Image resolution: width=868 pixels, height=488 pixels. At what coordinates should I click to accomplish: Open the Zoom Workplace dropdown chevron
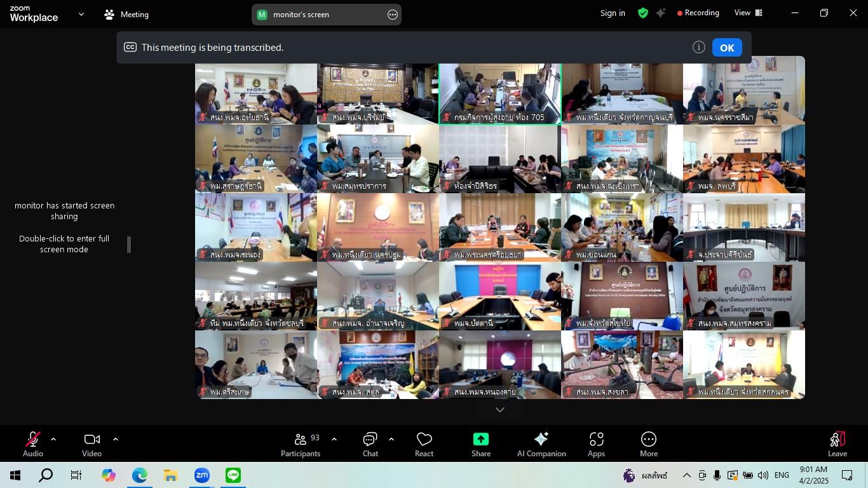click(81, 14)
